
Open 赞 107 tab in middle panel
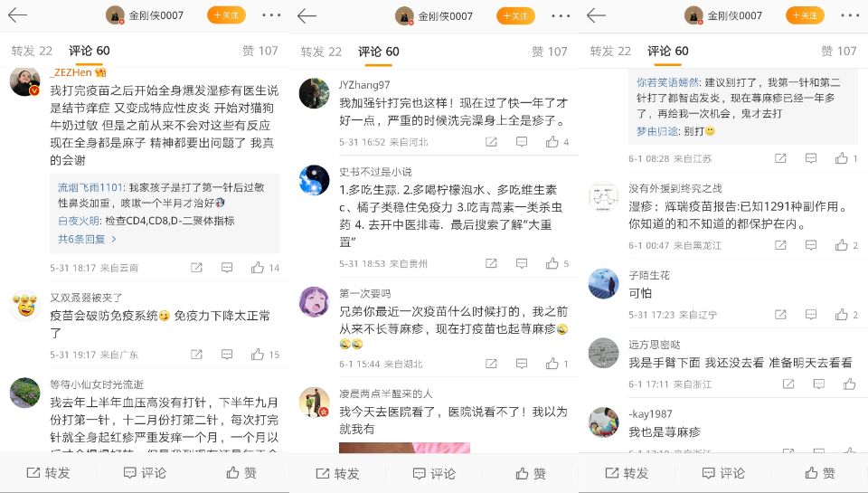[x=549, y=52]
